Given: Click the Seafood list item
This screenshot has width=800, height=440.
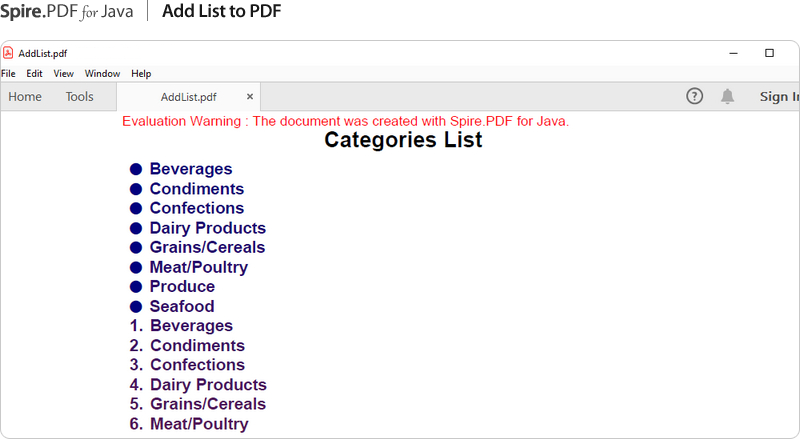Looking at the screenshot, I should click(x=182, y=306).
